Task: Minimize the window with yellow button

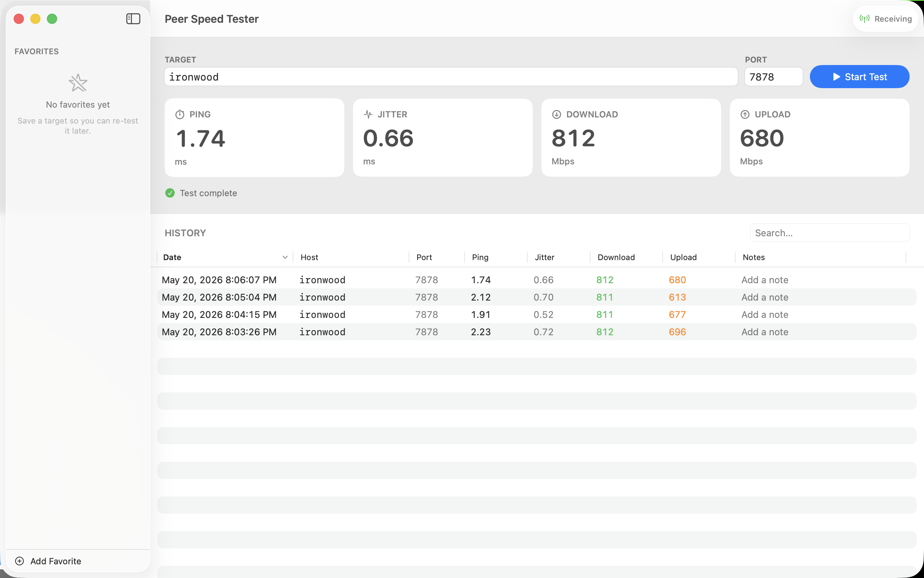Action: [35, 19]
